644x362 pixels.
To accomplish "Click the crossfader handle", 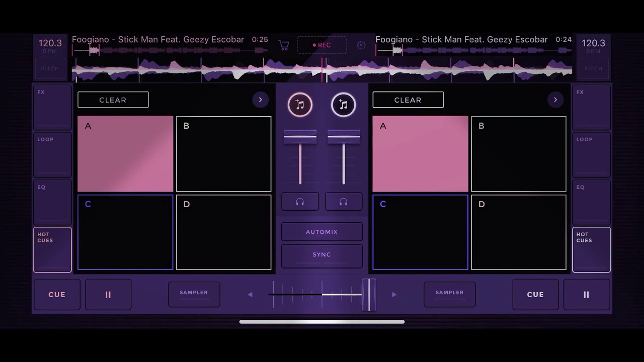I will click(369, 295).
